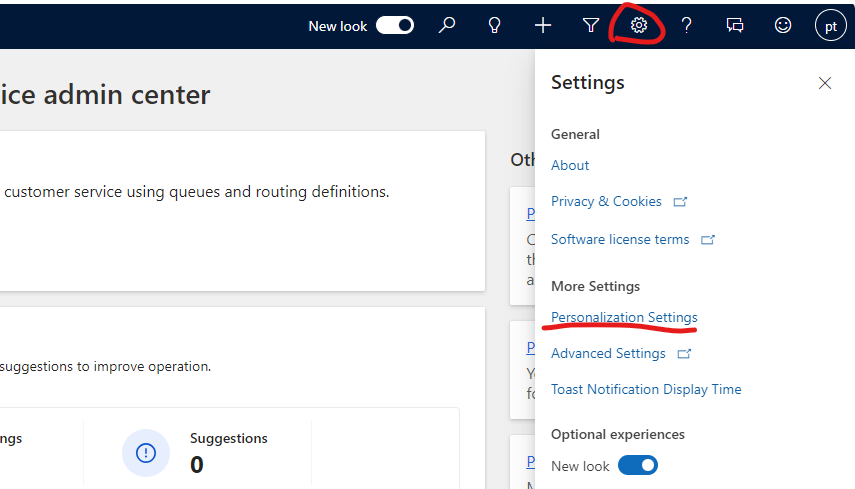Toggle the New look switch in header
This screenshot has height=489, width=855.
tap(395, 25)
